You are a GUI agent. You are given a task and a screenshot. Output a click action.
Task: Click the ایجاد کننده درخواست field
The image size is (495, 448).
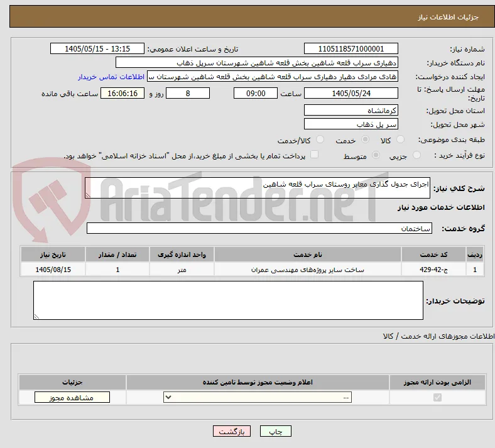[273, 77]
